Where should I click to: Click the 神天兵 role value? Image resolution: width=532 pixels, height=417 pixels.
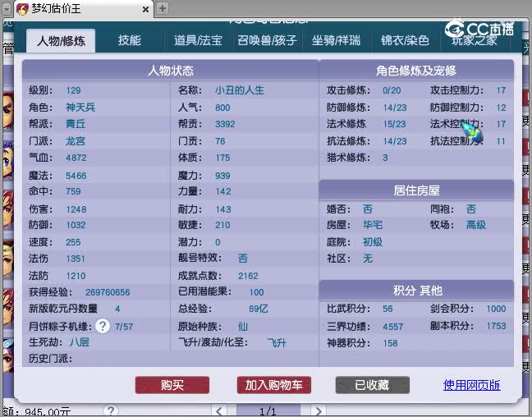tap(80, 108)
